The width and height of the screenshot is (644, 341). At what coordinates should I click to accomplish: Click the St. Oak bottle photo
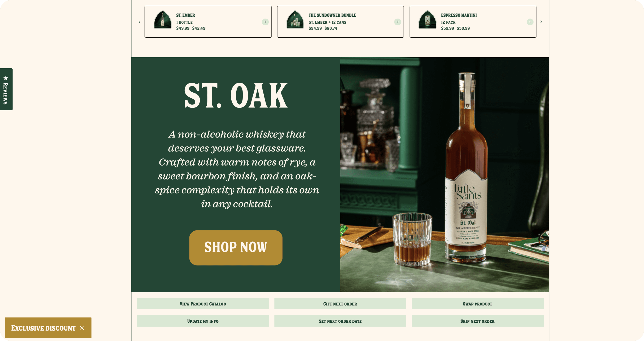[445, 175]
